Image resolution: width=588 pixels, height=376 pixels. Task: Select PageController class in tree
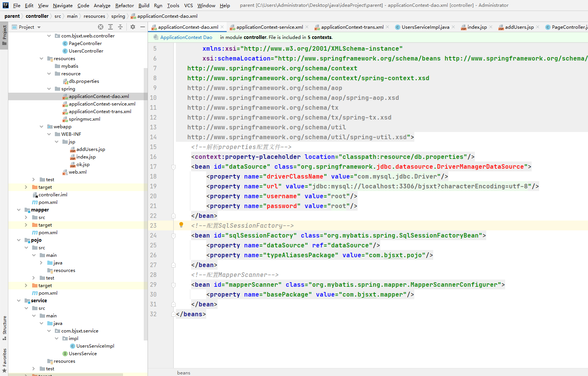pos(85,44)
